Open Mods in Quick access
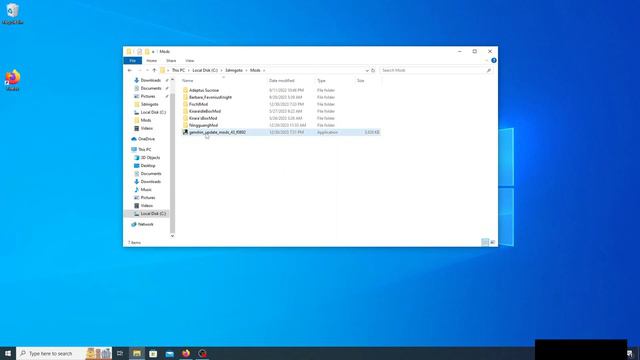Screen dimensions: 640x360 (146, 120)
